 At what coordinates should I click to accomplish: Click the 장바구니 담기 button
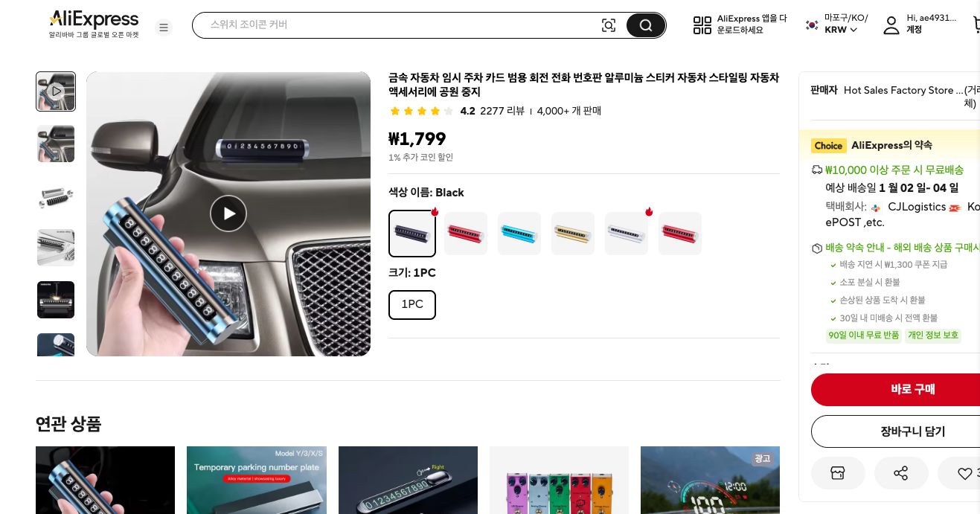click(x=912, y=431)
